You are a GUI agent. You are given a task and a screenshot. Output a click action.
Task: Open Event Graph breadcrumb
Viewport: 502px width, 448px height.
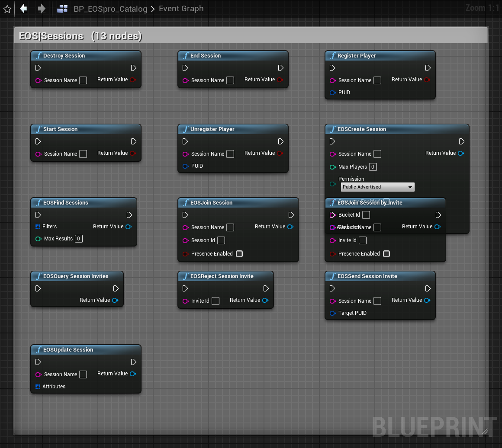click(x=181, y=9)
